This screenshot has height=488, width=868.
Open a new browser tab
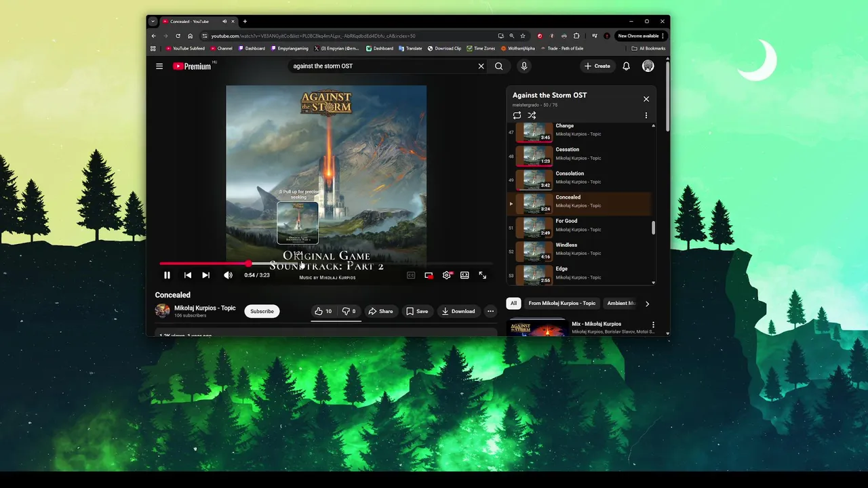245,21
